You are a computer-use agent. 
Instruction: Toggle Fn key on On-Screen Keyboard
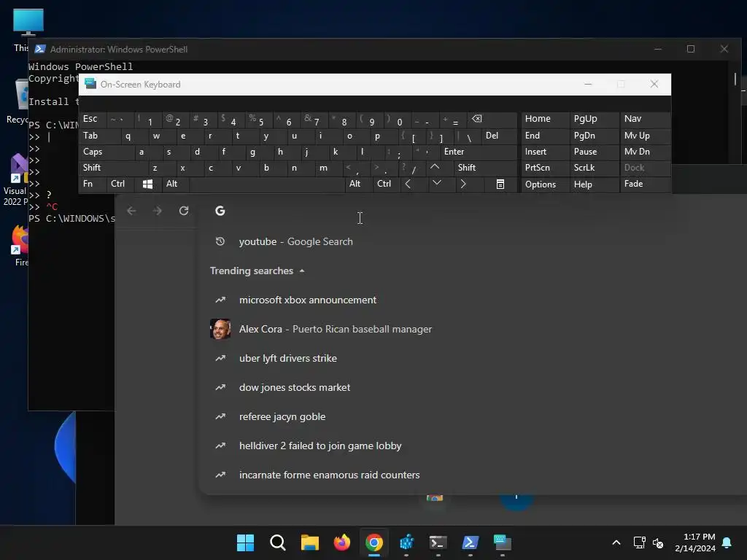pyautogui.click(x=93, y=184)
